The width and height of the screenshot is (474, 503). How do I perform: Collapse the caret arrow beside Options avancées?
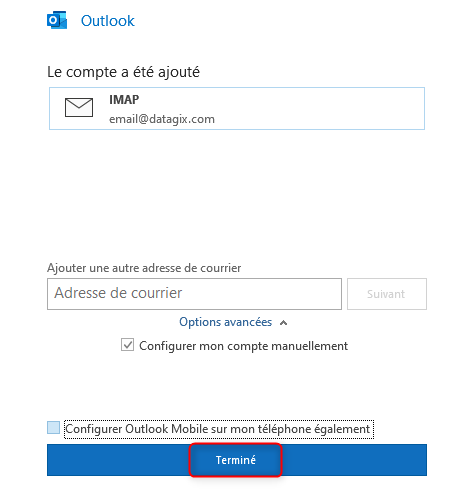283,323
